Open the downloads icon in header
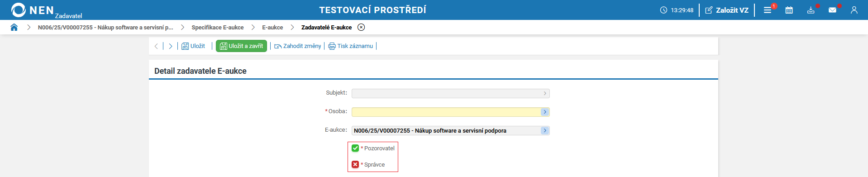 point(811,10)
